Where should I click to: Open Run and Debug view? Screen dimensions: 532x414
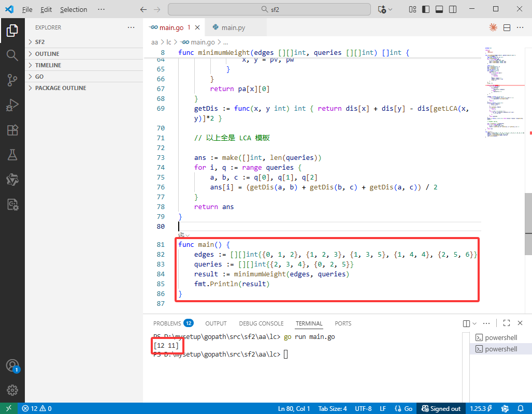12,105
